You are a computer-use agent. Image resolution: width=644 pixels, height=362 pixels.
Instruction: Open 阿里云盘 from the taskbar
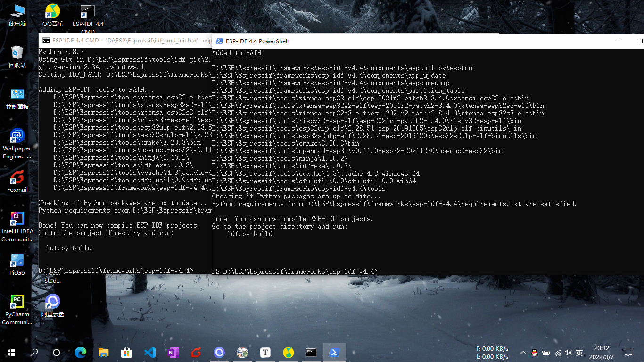(219, 353)
